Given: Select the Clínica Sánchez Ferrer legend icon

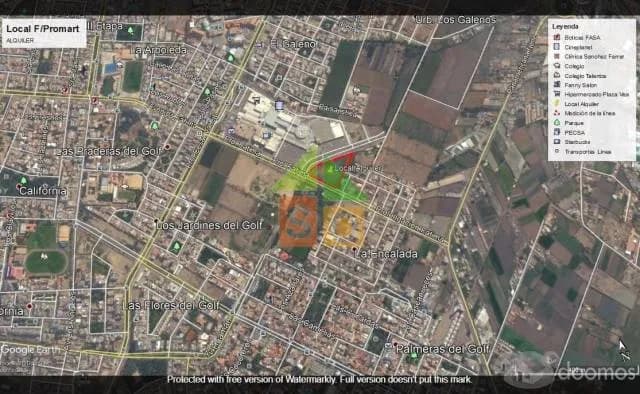Looking at the screenshot, I should [557, 56].
